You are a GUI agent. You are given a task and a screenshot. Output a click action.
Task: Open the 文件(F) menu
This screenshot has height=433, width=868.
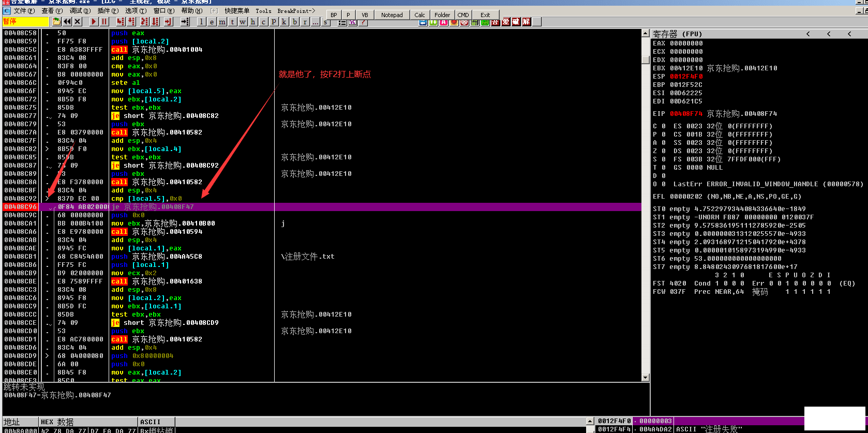tap(24, 11)
